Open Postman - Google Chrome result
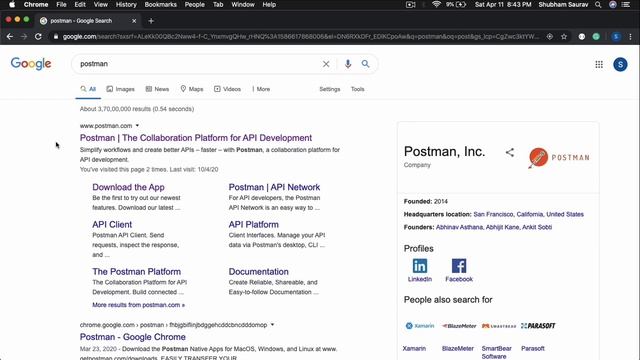The image size is (640, 360). coord(133,337)
